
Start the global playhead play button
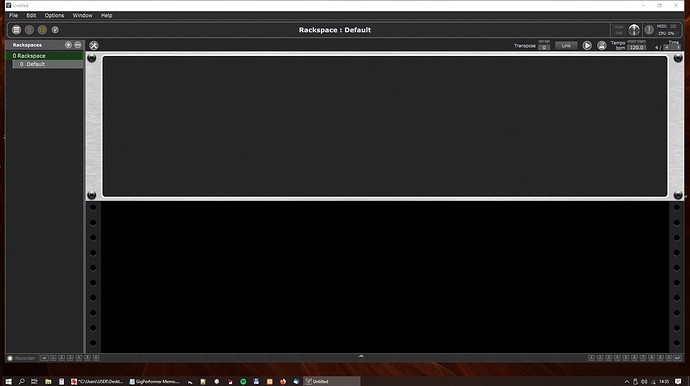(x=587, y=45)
